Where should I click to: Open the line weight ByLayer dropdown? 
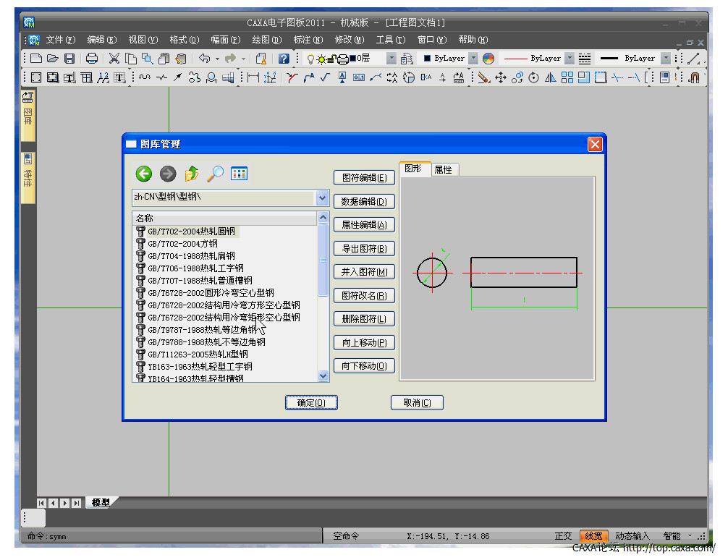pos(666,59)
